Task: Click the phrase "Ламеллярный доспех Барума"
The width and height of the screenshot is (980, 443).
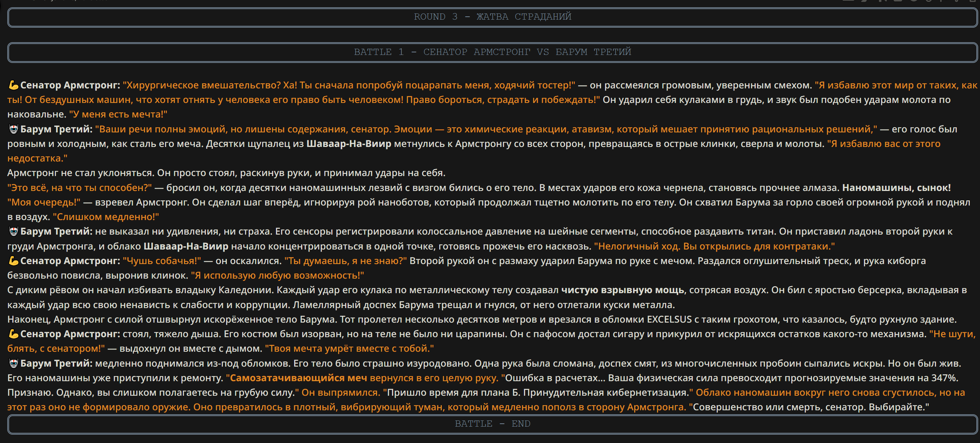Action: (x=363, y=305)
